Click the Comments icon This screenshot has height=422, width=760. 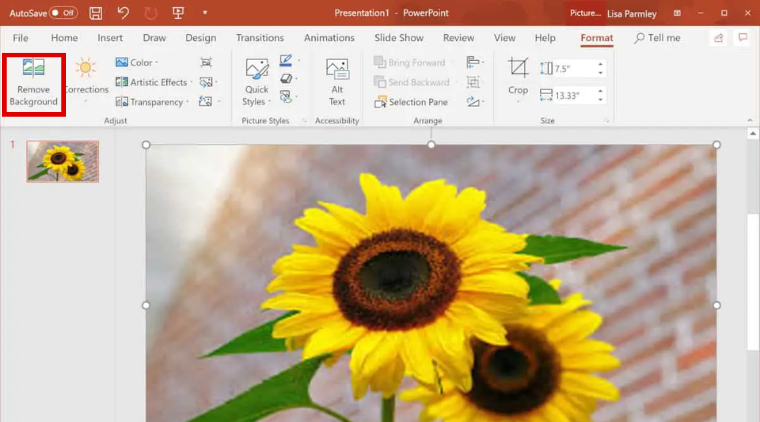(x=743, y=37)
